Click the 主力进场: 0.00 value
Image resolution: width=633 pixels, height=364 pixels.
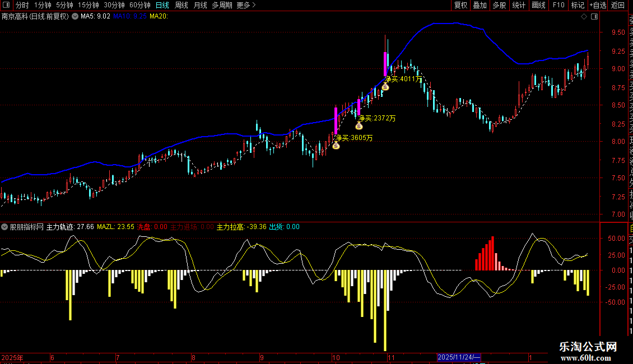[192, 227]
